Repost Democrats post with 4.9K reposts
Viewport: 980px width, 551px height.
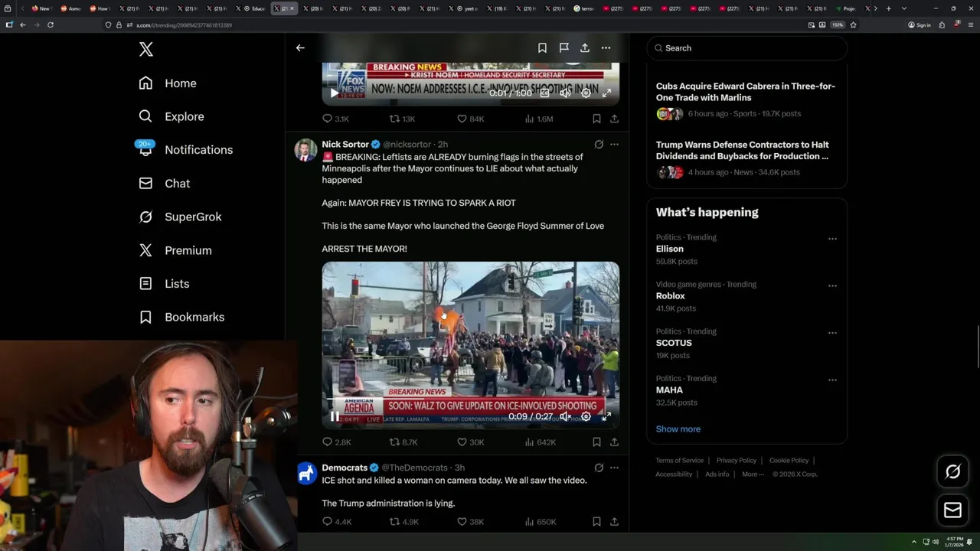click(x=403, y=522)
